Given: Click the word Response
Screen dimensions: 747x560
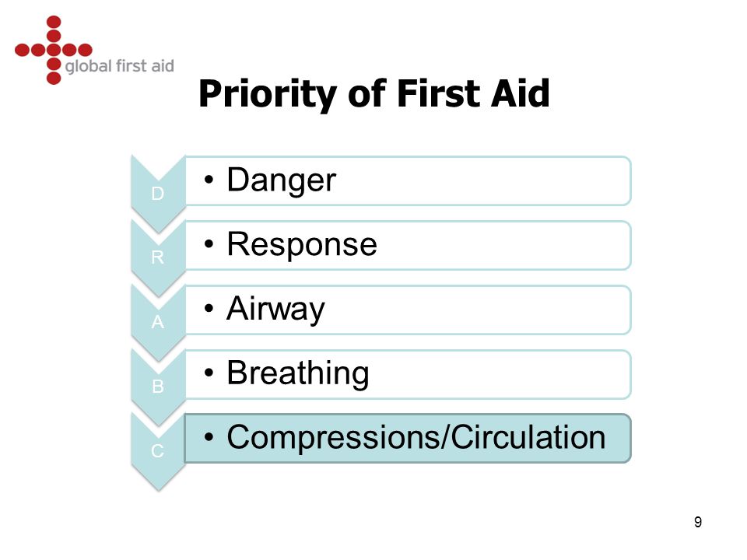Looking at the screenshot, I should [x=302, y=245].
